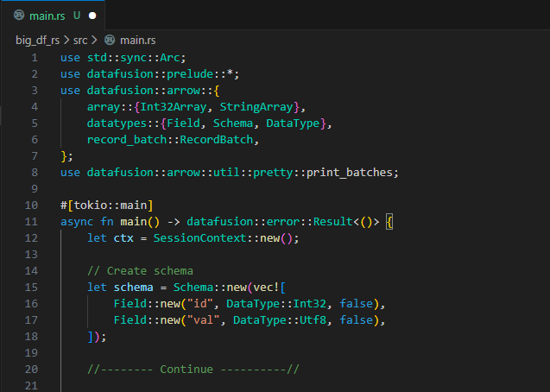Click the "val" string literal on line 17
Viewport: 550px width, 392px height.
pyautogui.click(x=206, y=319)
